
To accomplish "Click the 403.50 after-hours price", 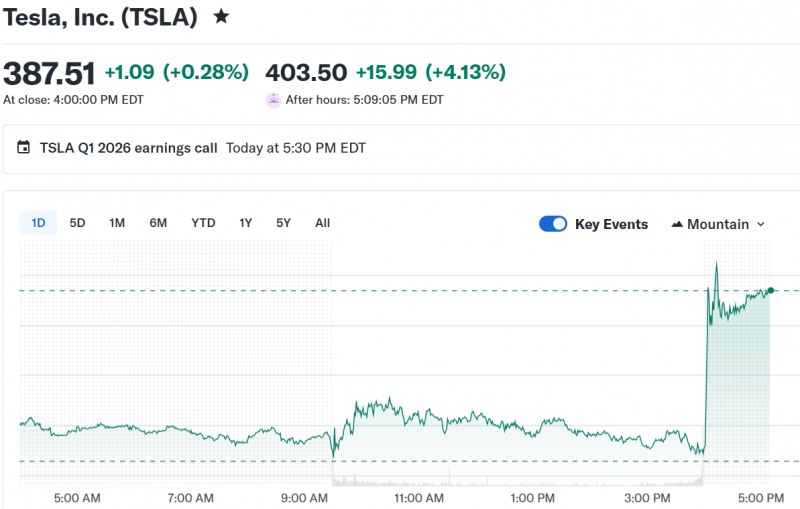I will (x=306, y=72).
